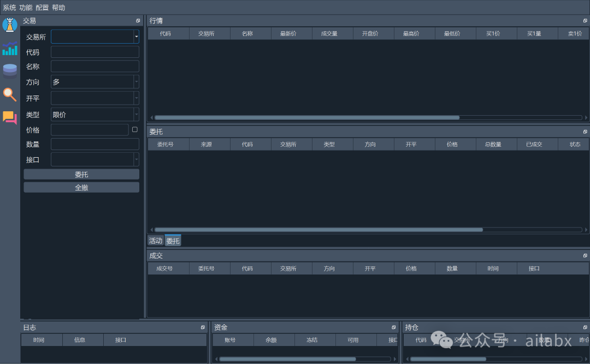590x364 pixels.
Task: Open the 系统 menu
Action: pos(9,8)
